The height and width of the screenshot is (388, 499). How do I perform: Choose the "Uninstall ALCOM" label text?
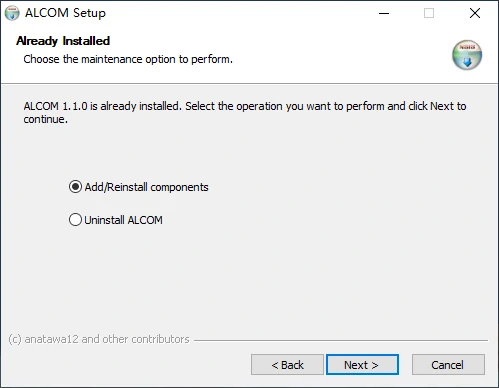123,220
